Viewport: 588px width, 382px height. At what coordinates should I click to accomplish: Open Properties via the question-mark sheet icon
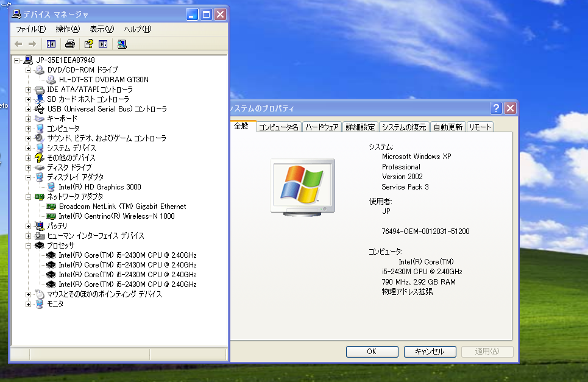[x=88, y=44]
